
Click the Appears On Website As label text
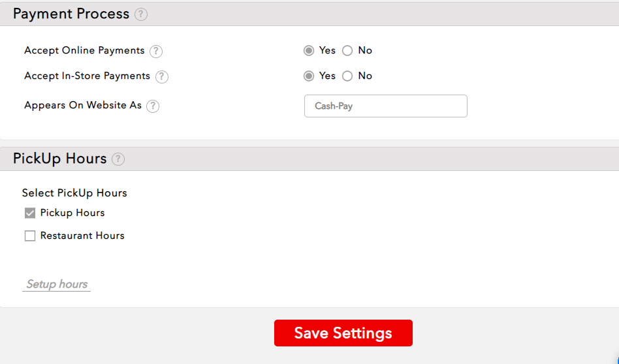(83, 105)
